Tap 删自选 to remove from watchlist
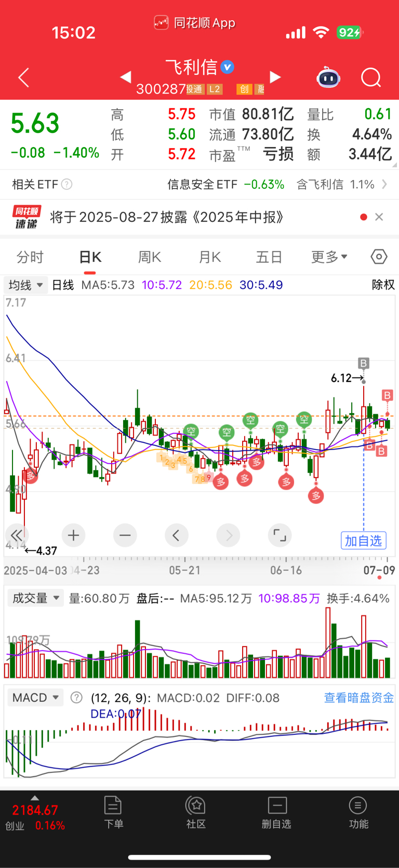Screen dimensions: 399x868 pos(277,812)
